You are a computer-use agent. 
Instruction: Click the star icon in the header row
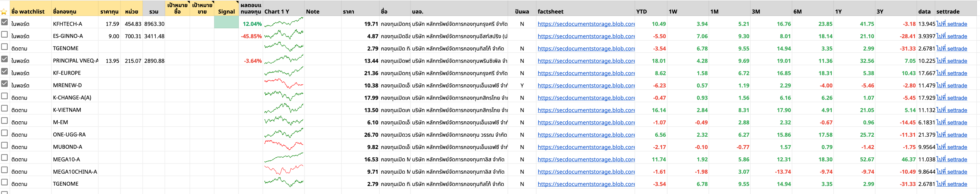click(x=5, y=11)
